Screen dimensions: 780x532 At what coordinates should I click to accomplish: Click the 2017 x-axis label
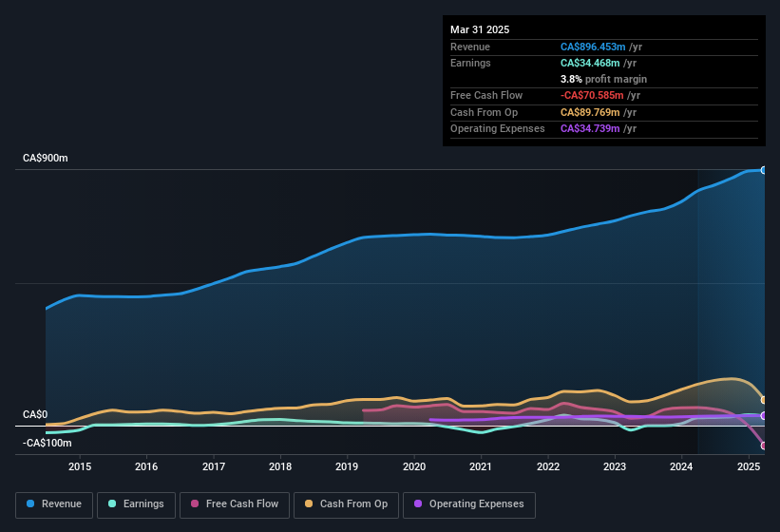pos(214,466)
